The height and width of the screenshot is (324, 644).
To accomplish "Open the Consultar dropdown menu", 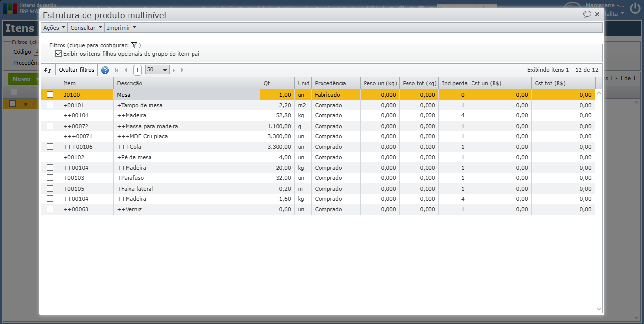I will coord(86,28).
